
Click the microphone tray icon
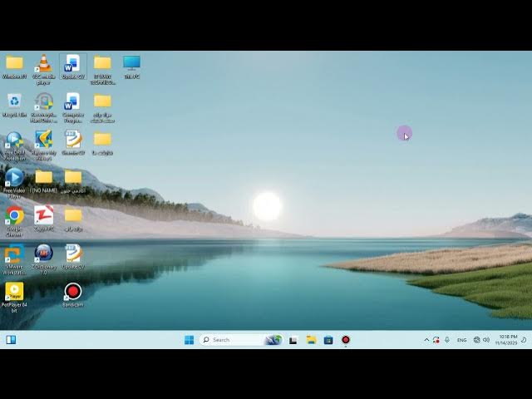tap(447, 340)
